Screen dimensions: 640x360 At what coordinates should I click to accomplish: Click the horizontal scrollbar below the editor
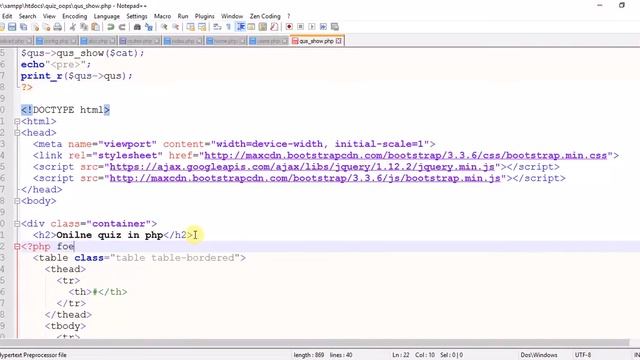point(314,342)
